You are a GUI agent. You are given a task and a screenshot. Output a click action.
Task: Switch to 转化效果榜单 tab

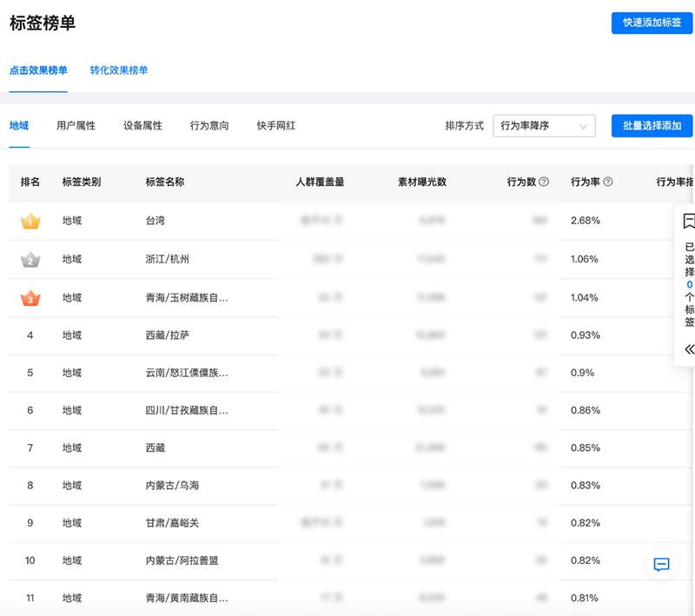click(x=119, y=70)
